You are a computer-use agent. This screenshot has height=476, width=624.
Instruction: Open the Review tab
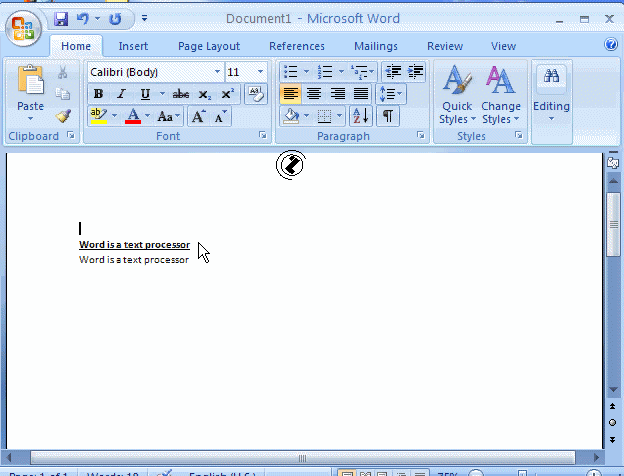click(445, 46)
